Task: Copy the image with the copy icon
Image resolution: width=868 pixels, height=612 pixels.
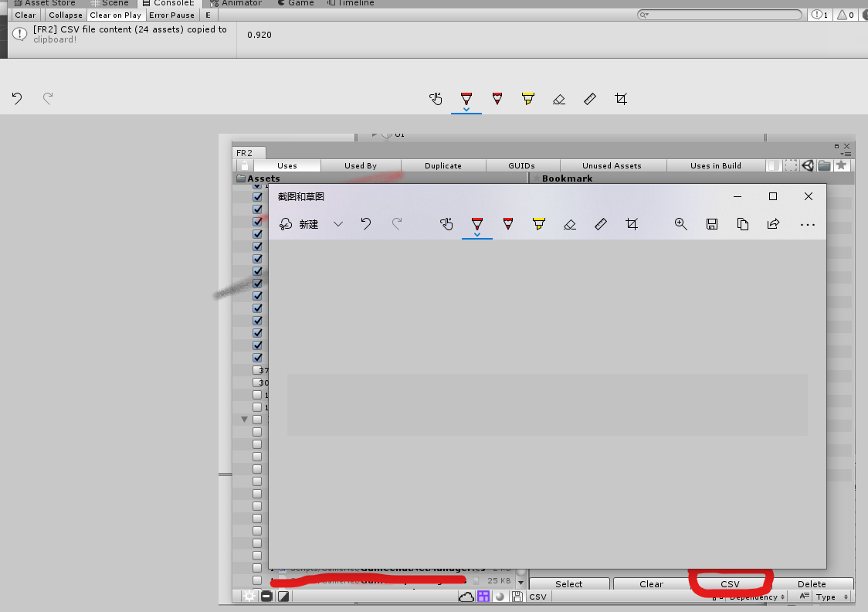Action: 742,223
